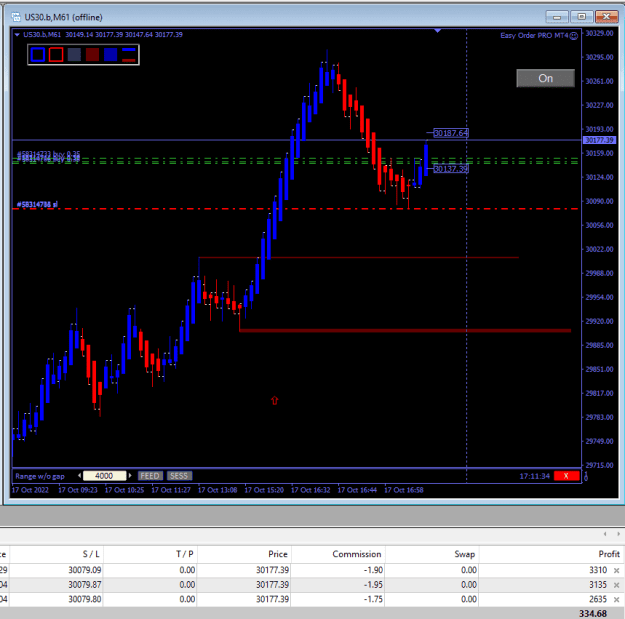Toggle the FEED button

150,476
